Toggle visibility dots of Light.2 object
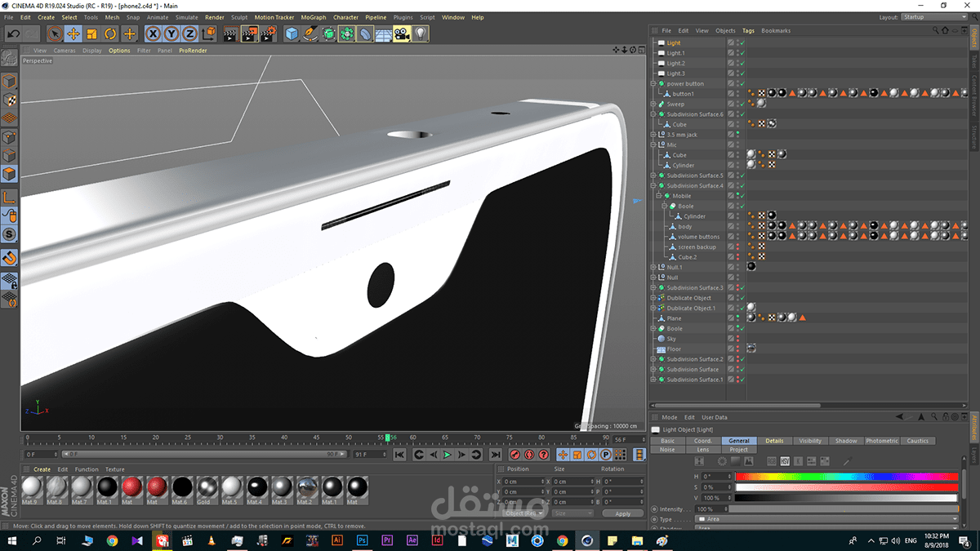 pyautogui.click(x=737, y=64)
